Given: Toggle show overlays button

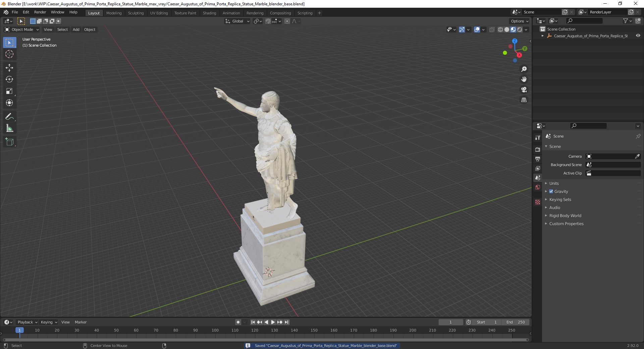Looking at the screenshot, I should 477,30.
